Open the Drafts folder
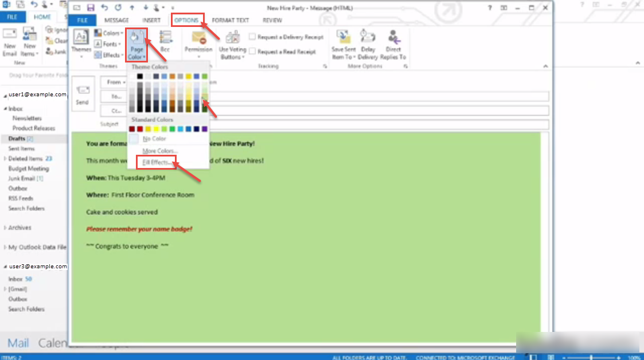Viewport: 644px width, 360px height. click(x=17, y=139)
